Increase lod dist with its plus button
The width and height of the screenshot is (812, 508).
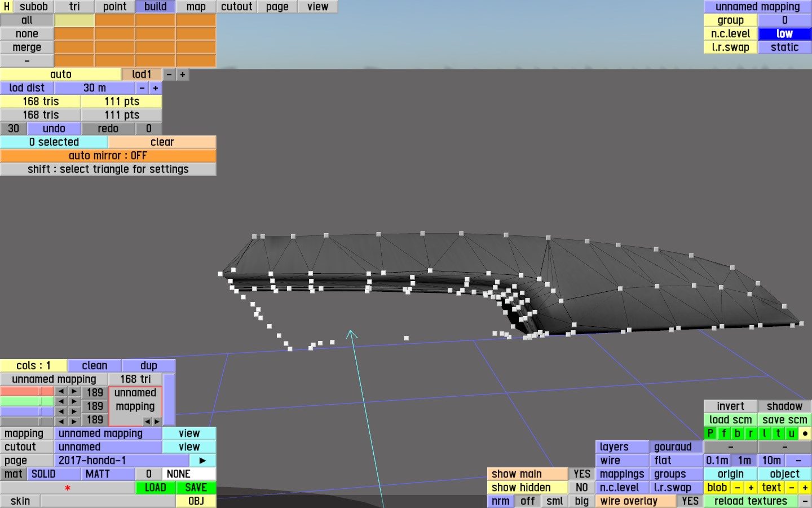[x=156, y=88]
